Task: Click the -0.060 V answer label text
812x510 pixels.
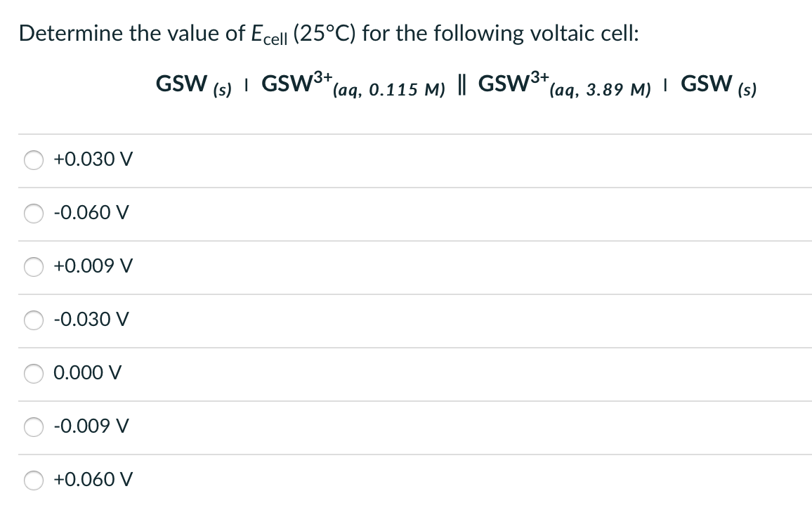Action: [x=90, y=213]
